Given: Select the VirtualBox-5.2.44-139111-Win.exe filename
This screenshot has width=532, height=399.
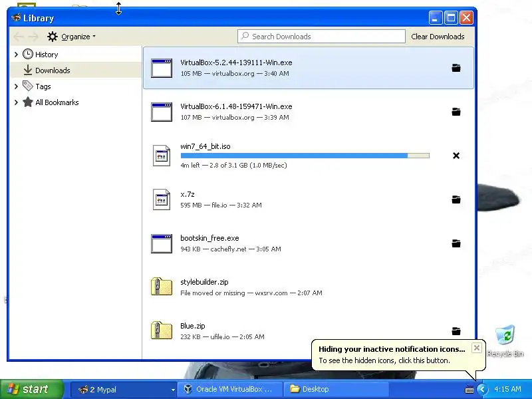Looking at the screenshot, I should pos(236,63).
